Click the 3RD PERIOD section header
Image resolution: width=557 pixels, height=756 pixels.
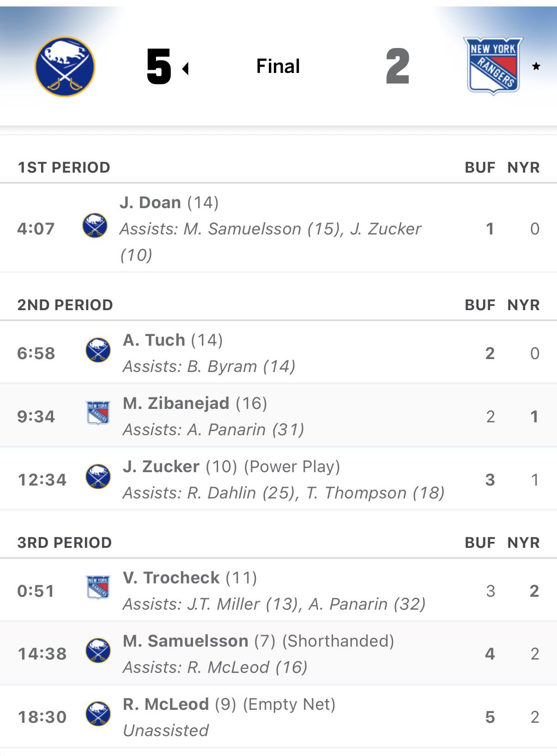tap(65, 543)
